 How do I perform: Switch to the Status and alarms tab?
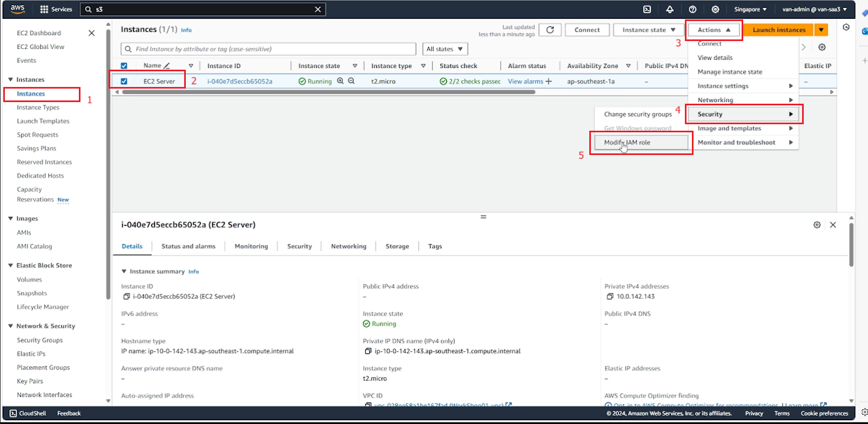point(188,246)
